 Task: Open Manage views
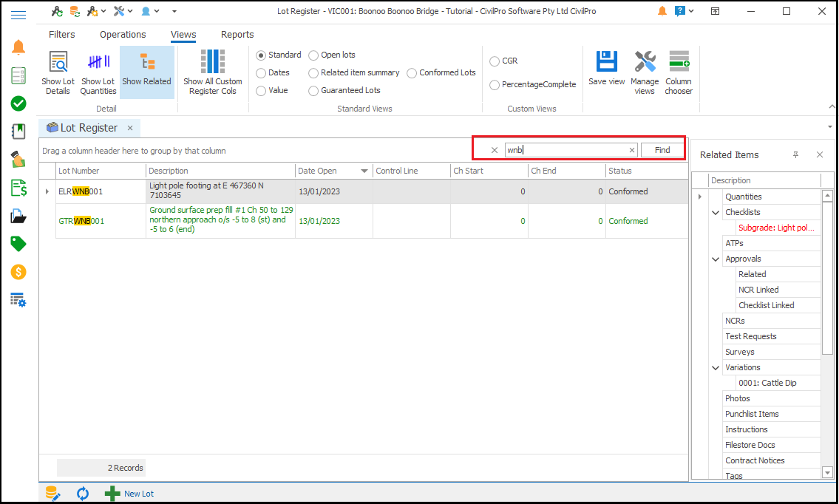tap(645, 72)
